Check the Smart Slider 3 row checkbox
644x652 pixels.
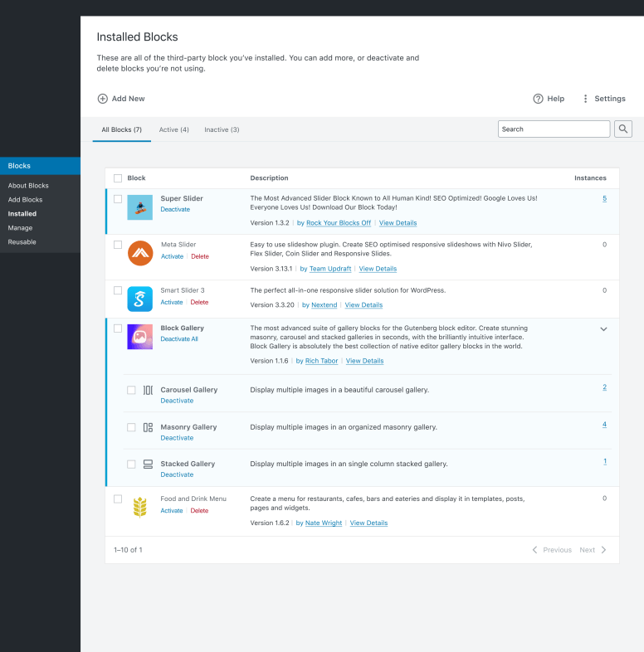[118, 290]
